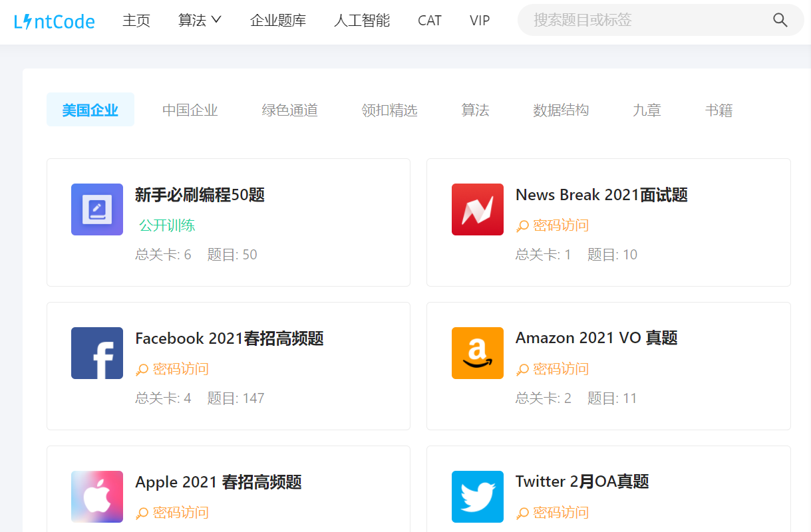Click 题目: 50 text
This screenshot has width=811, height=532.
click(232, 255)
